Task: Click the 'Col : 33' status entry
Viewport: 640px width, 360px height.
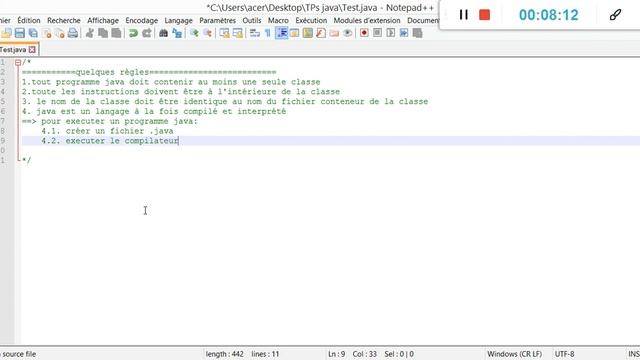Action: tap(364, 354)
